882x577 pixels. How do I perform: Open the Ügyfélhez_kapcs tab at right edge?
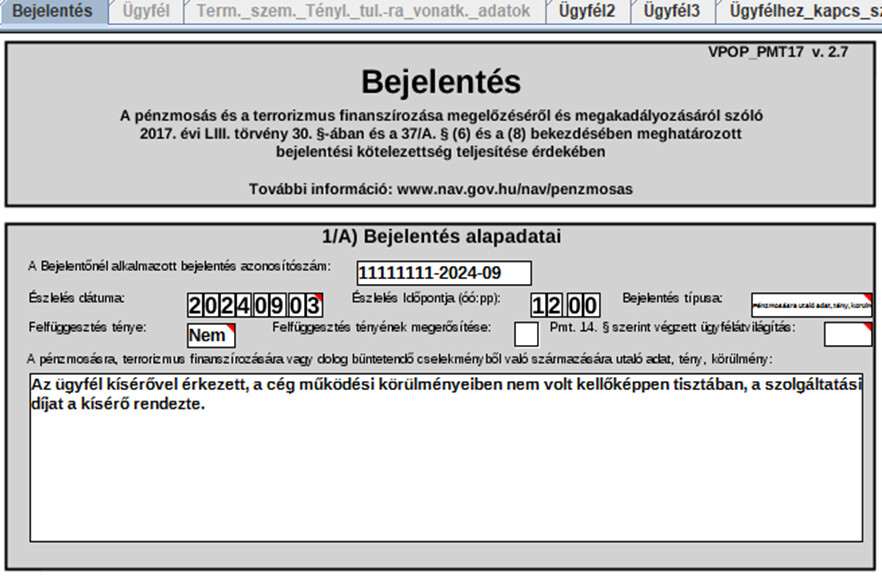coord(803,12)
